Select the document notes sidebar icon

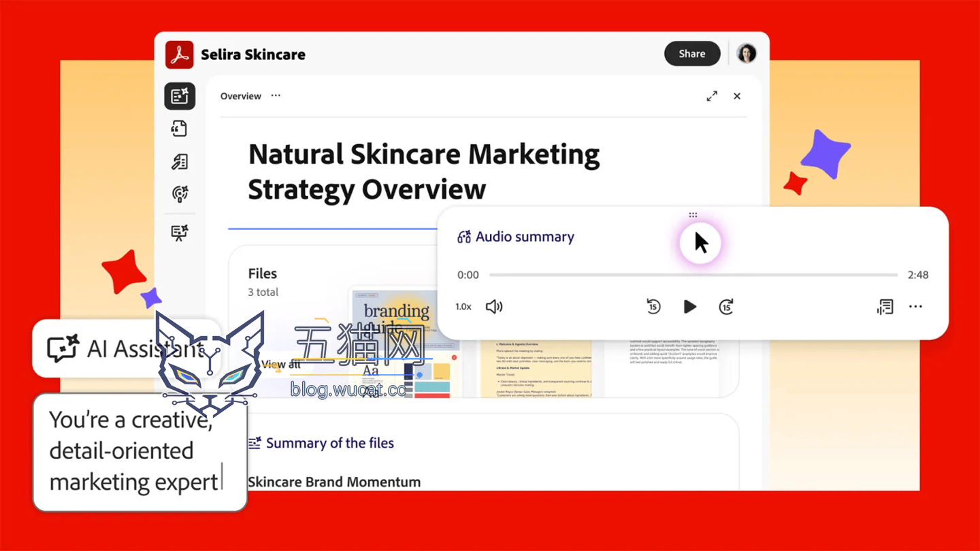(x=180, y=161)
